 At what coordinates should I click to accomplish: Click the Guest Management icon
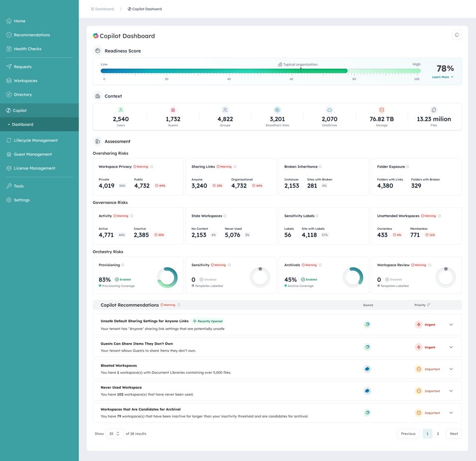point(9,154)
